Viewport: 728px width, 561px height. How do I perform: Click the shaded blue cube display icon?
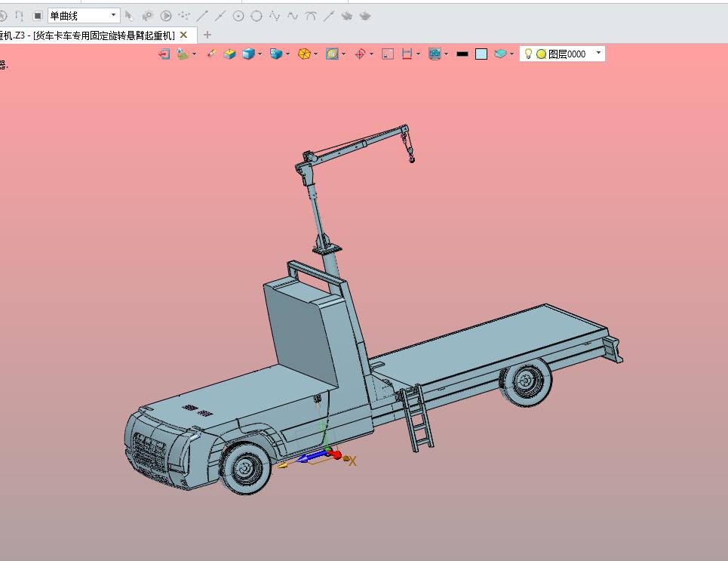point(248,54)
